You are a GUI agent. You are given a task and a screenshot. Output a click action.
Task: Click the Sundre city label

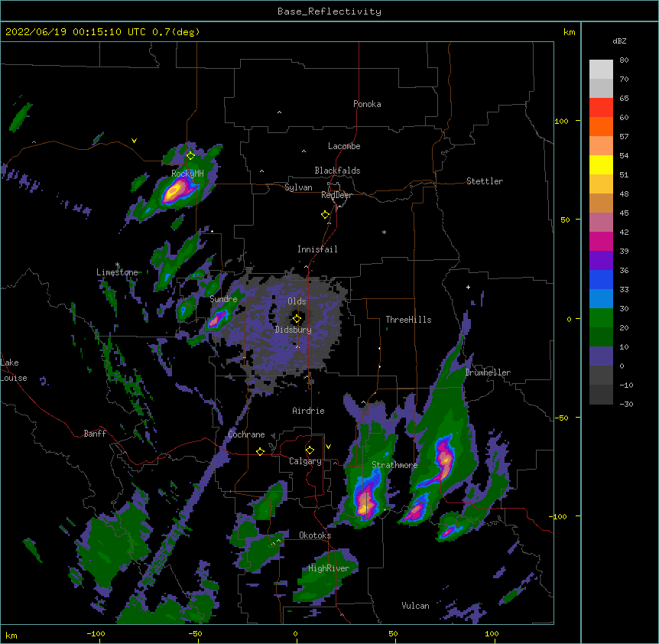[223, 299]
